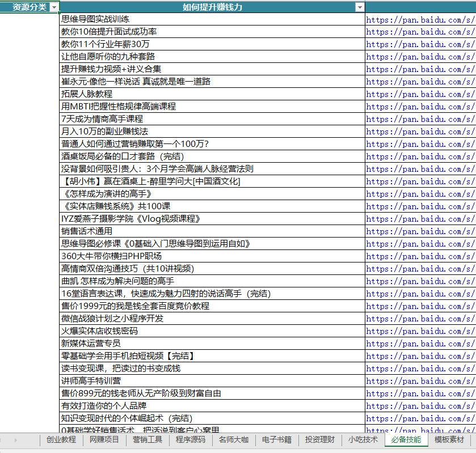The image size is (476, 453).
Task: Open the 如何提升赚钱力 column filter dropdown
Action: click(359, 7)
